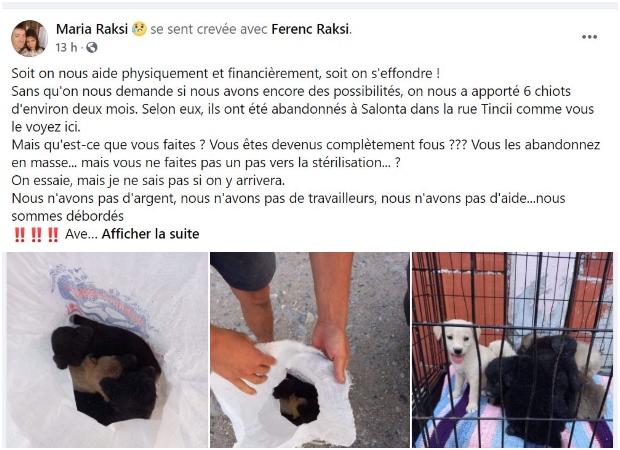Open the three-dot post options menu
This screenshot has height=450, width=620.
589,37
